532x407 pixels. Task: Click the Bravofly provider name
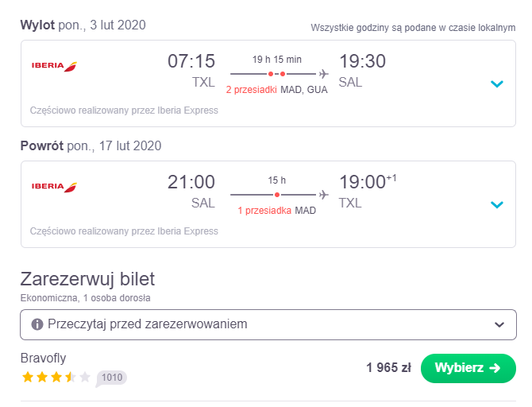44,358
